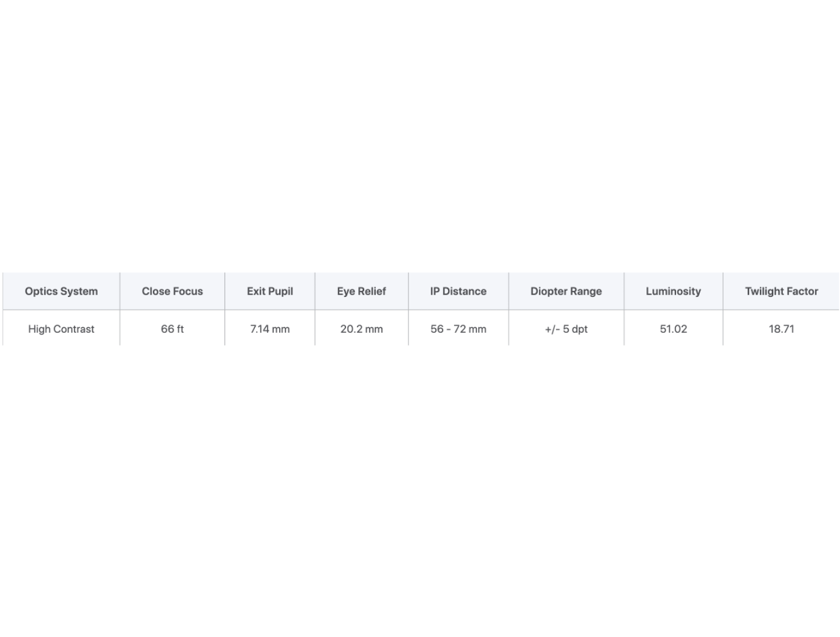Click divider between Exit Pupil and Eye Relief headers
Screen dimensions: 840x637
(x=315, y=291)
